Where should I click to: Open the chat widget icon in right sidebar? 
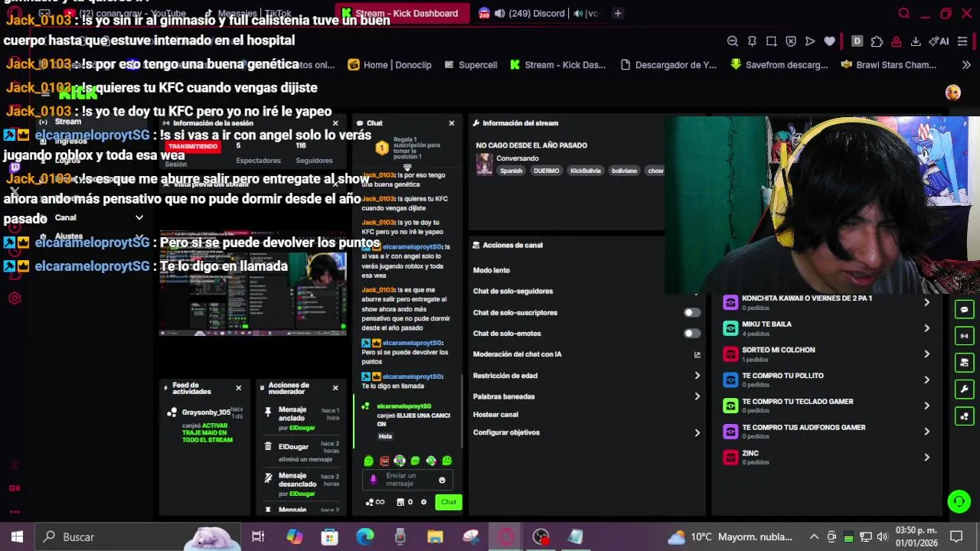point(964,310)
